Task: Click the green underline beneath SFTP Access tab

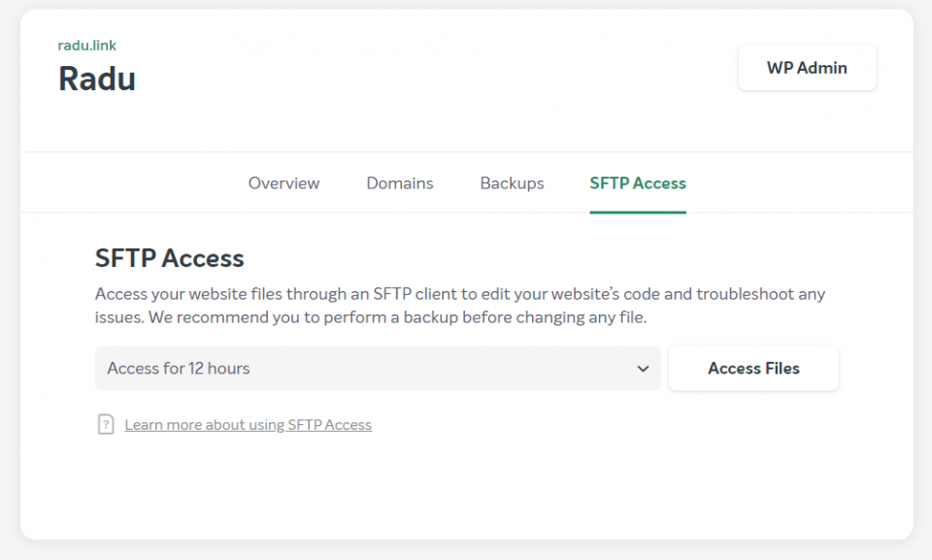Action: (x=638, y=212)
